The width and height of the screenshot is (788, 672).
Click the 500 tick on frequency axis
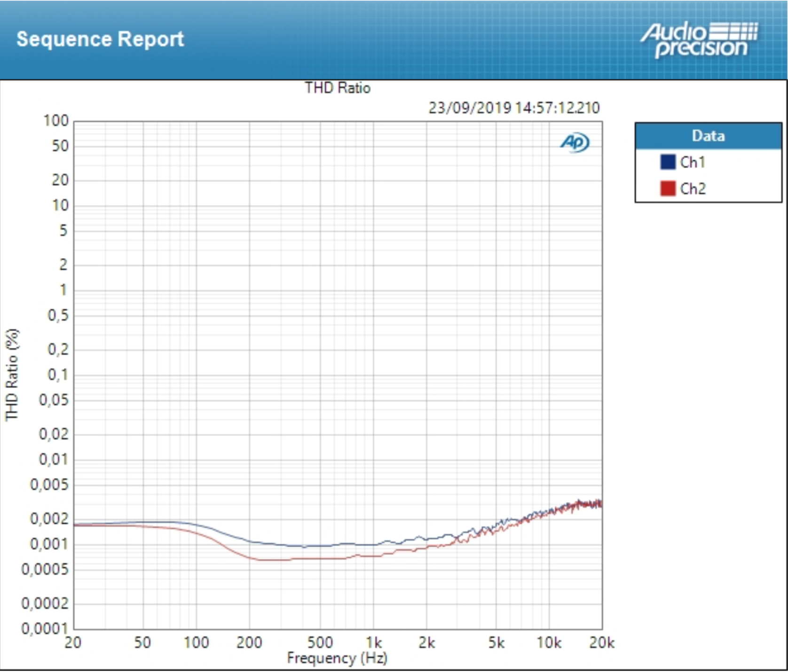click(320, 642)
